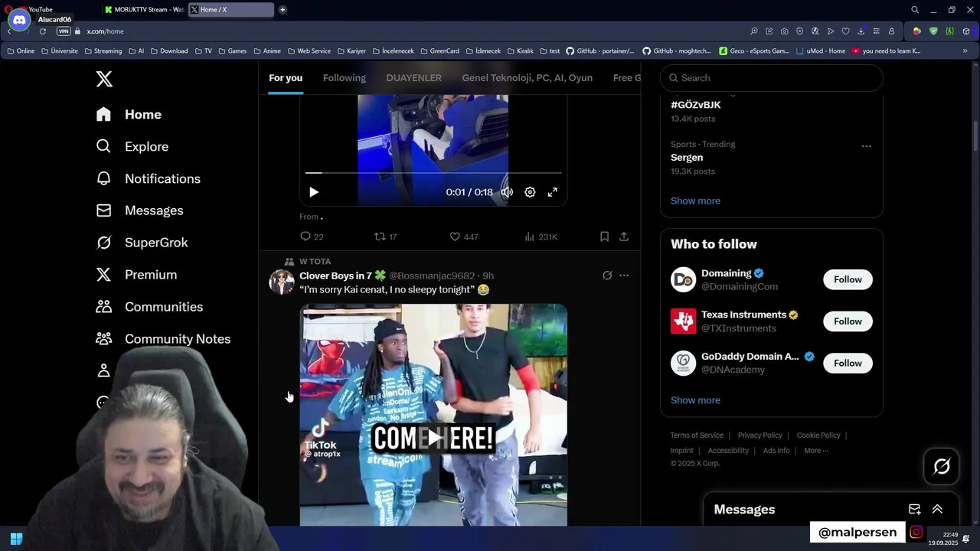Play the video in the top post
Image resolution: width=980 pixels, height=551 pixels.
[x=314, y=192]
